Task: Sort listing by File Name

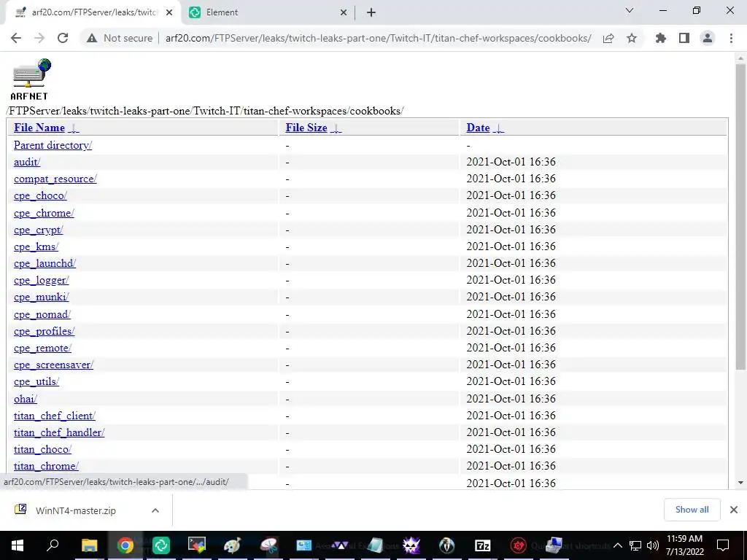Action: (39, 128)
